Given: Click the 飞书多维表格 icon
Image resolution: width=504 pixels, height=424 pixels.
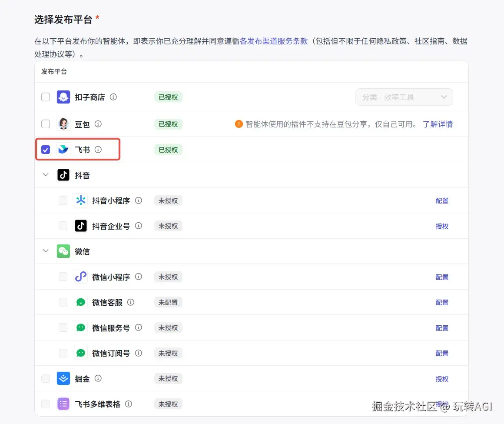Looking at the screenshot, I should [x=63, y=404].
